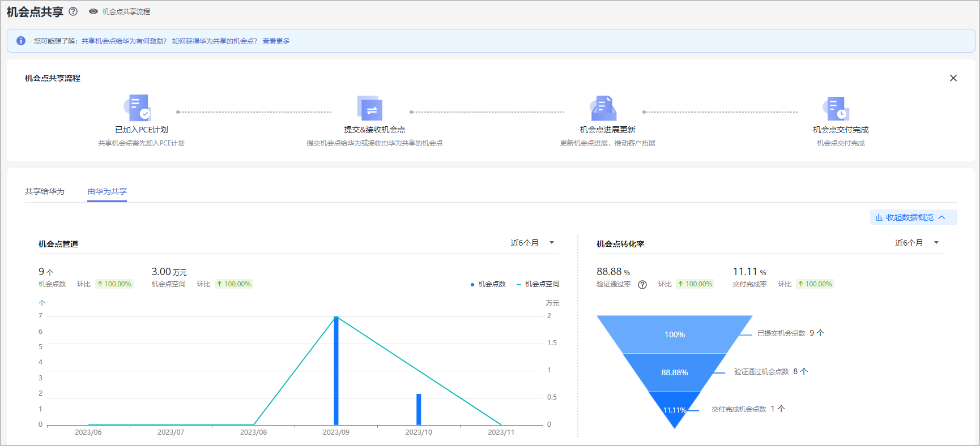Open 近6个月 dropdown in 机会点管道
This screenshot has height=446, width=980.
532,243
